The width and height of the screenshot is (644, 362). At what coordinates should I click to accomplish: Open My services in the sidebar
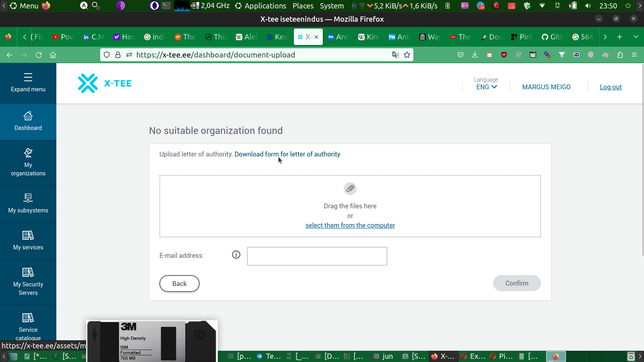click(28, 241)
